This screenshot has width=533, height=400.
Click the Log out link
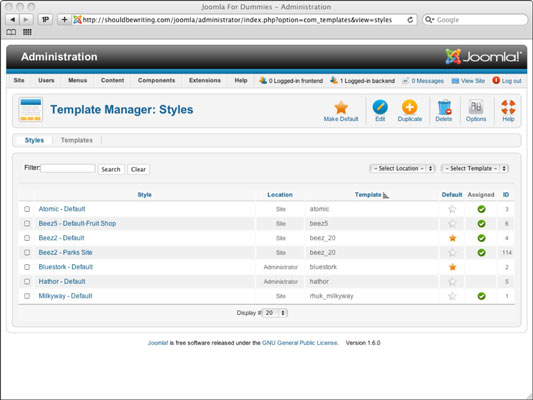point(507,81)
